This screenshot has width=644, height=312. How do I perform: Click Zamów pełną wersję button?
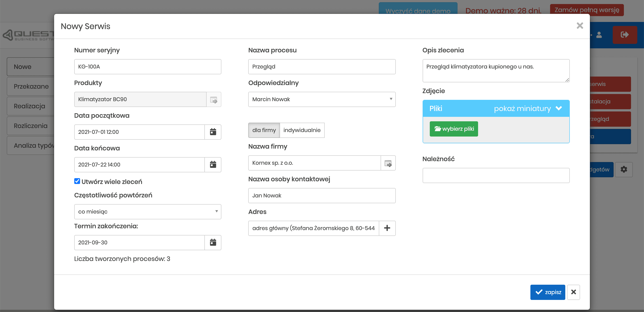point(587,10)
